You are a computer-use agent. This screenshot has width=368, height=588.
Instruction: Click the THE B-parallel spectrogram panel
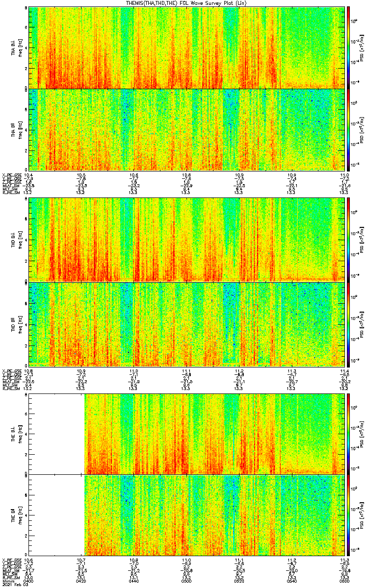[x=186, y=515]
